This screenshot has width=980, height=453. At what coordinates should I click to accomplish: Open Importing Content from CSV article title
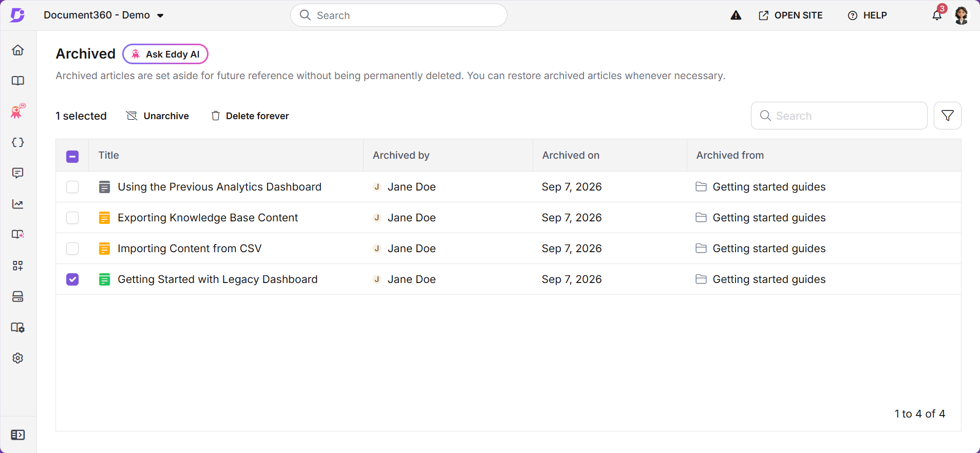coord(190,249)
